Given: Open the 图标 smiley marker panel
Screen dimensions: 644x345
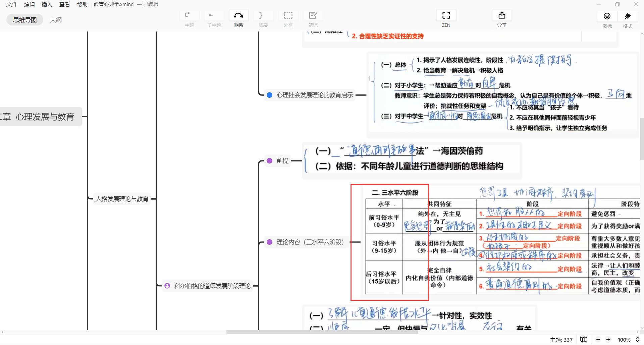Looking at the screenshot, I should (x=607, y=16).
